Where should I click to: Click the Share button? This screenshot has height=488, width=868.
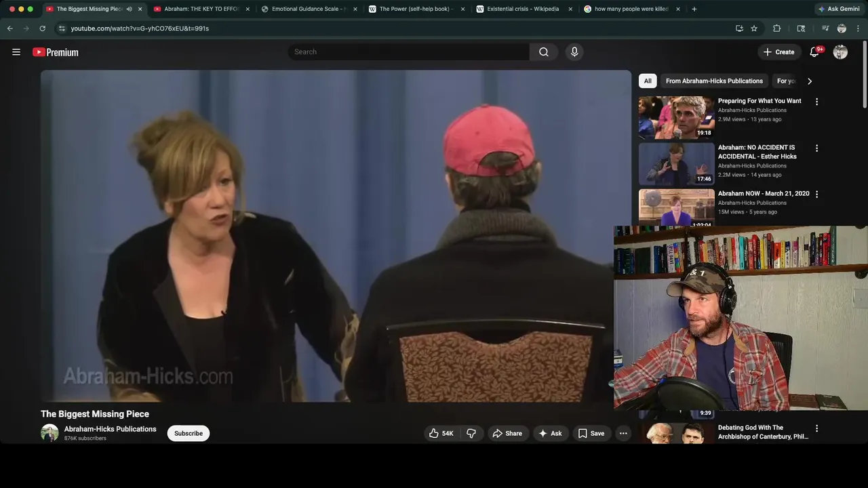pyautogui.click(x=507, y=433)
